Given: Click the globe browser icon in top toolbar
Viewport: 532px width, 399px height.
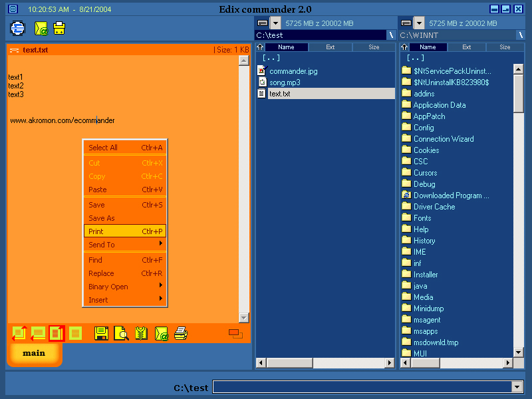Looking at the screenshot, I should pos(18,28).
